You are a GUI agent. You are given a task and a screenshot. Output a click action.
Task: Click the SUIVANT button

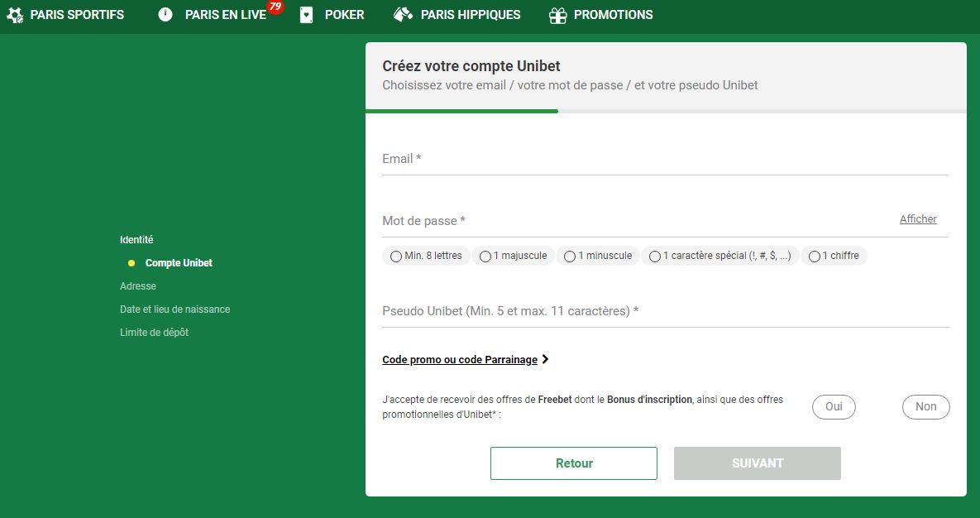(757, 463)
